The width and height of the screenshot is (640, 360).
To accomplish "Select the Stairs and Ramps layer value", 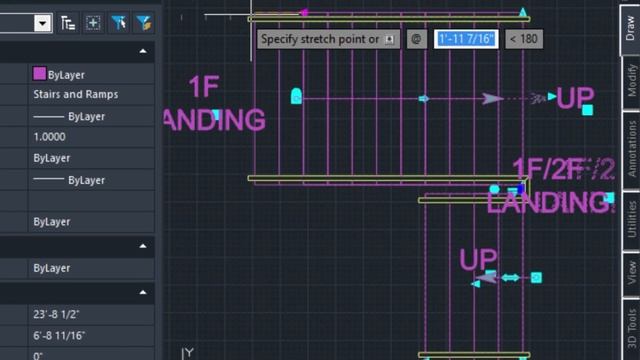I will [76, 94].
